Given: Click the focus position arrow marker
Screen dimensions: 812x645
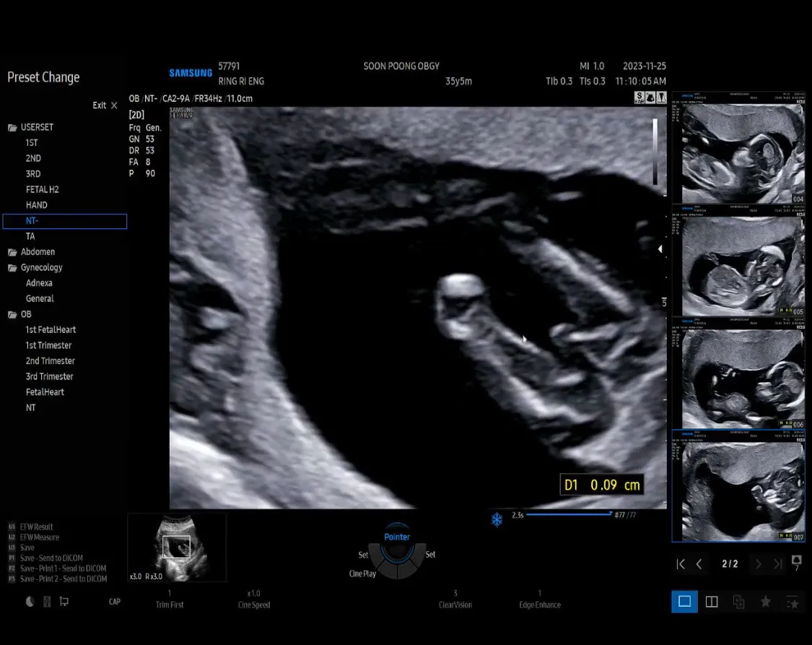Looking at the screenshot, I should click(660, 249).
